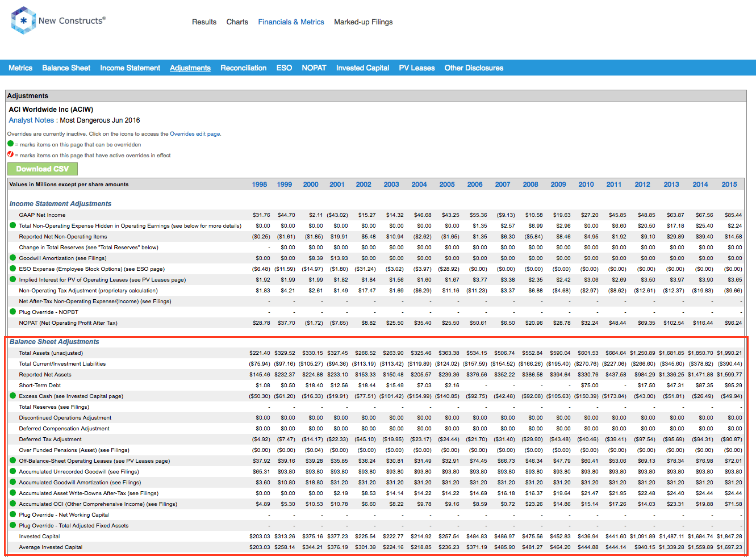This screenshot has height=557, width=756.
Task: Click the 2005 column header
Action: click(x=447, y=185)
